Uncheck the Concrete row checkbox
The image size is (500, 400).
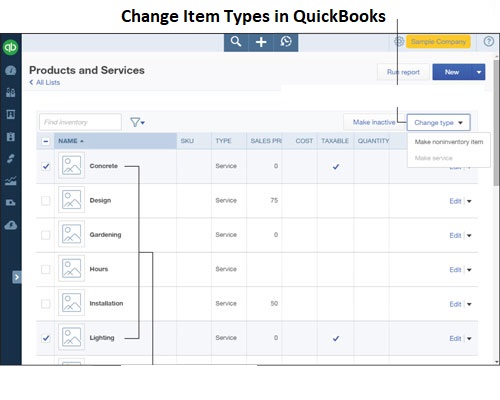click(x=46, y=166)
